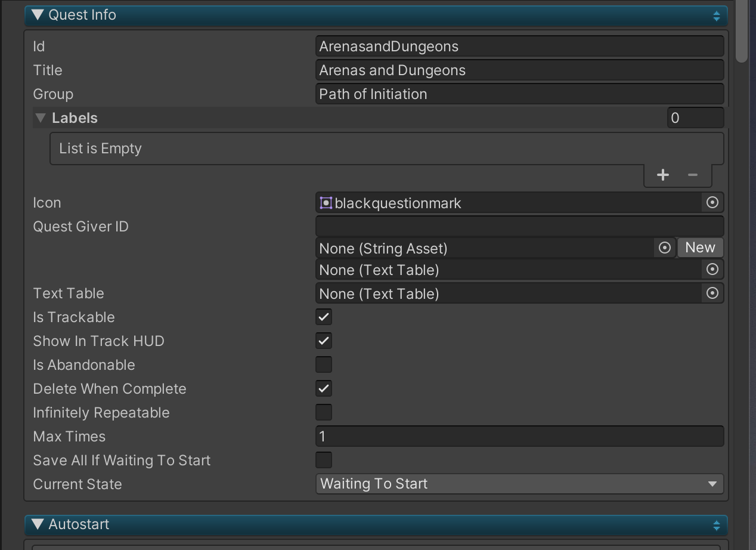
Task: Open the Current State dropdown
Action: tap(519, 484)
